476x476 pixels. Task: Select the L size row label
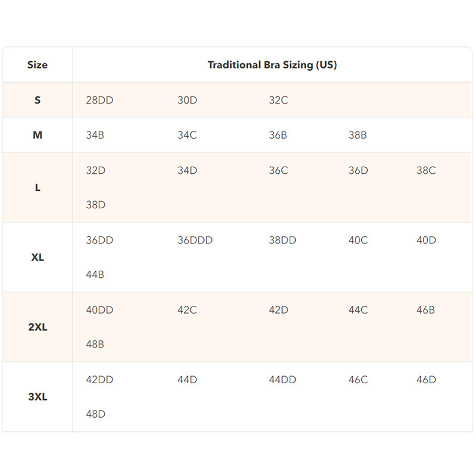[37, 187]
